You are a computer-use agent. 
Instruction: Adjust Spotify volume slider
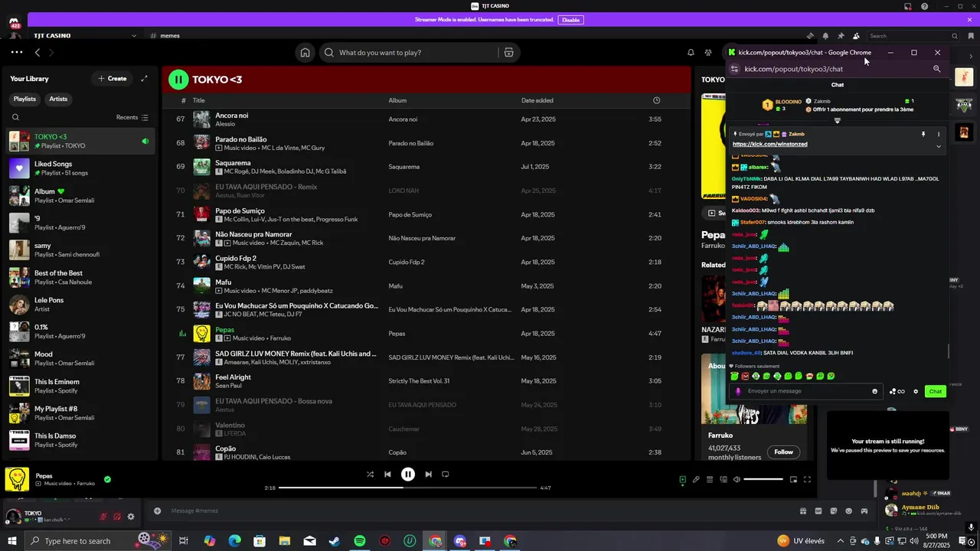pos(763,480)
